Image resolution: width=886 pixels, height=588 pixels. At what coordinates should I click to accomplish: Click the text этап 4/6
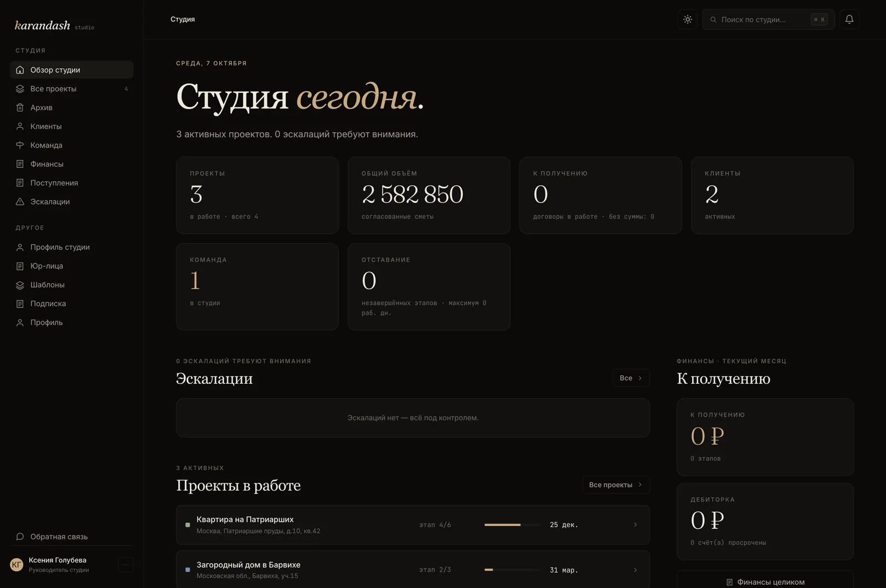pyautogui.click(x=435, y=525)
